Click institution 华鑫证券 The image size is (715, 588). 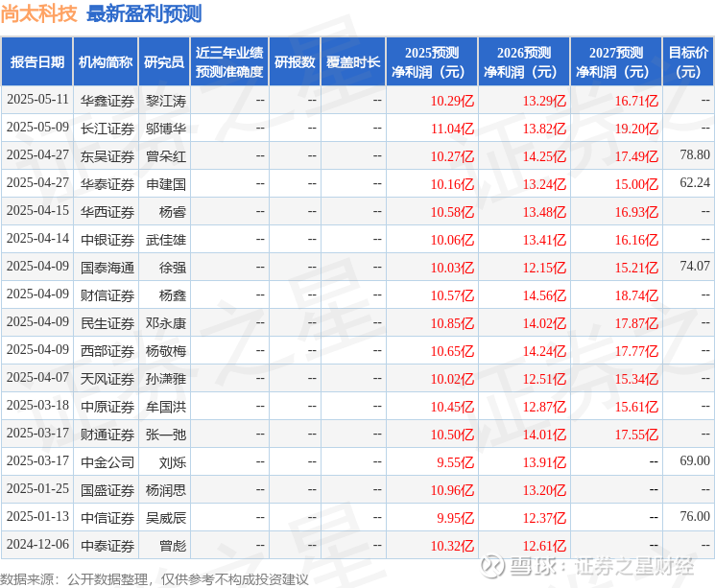tap(107, 101)
